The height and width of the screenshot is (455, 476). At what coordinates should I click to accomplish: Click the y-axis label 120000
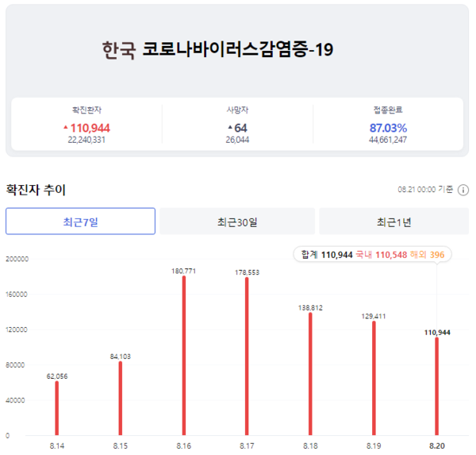pyautogui.click(x=17, y=330)
